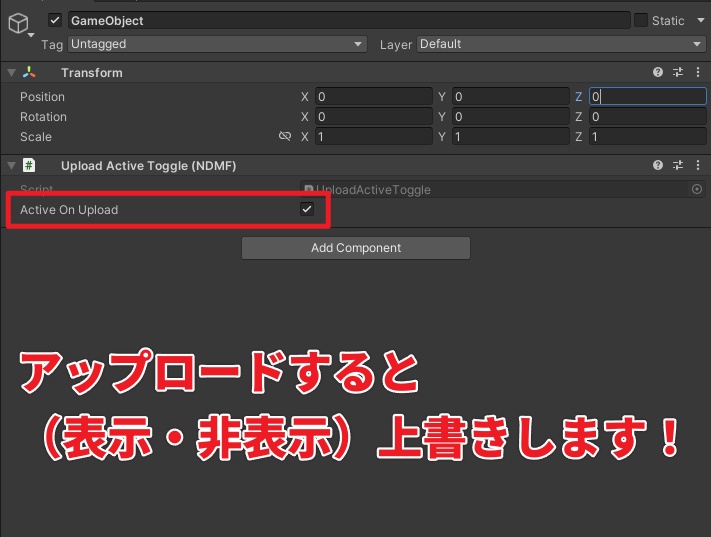Viewport: 711px width, 537px height.
Task: Open Upload Active Toggle kebab menu
Action: pyautogui.click(x=698, y=165)
